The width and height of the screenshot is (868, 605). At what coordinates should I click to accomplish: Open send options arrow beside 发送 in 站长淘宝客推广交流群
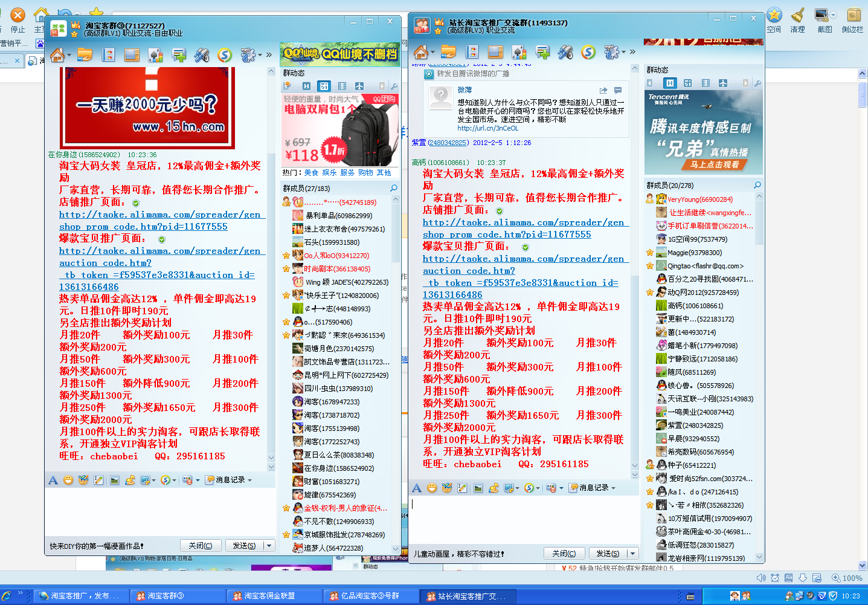tap(632, 554)
